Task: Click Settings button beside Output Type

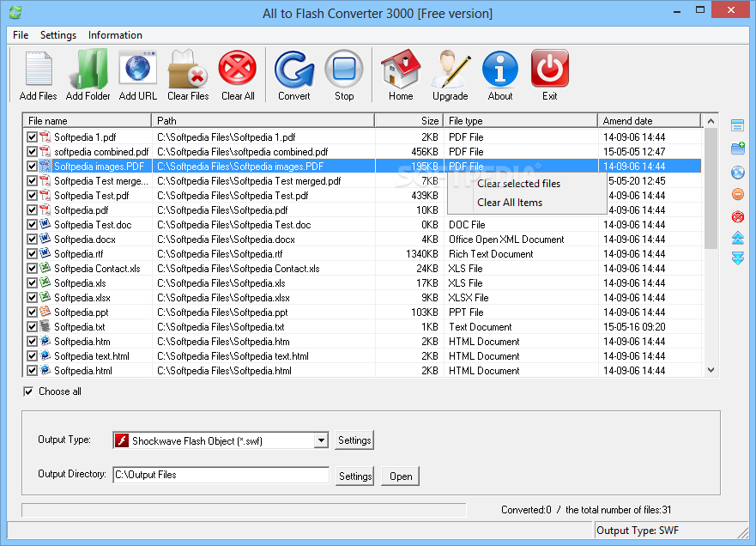Action: 354,440
